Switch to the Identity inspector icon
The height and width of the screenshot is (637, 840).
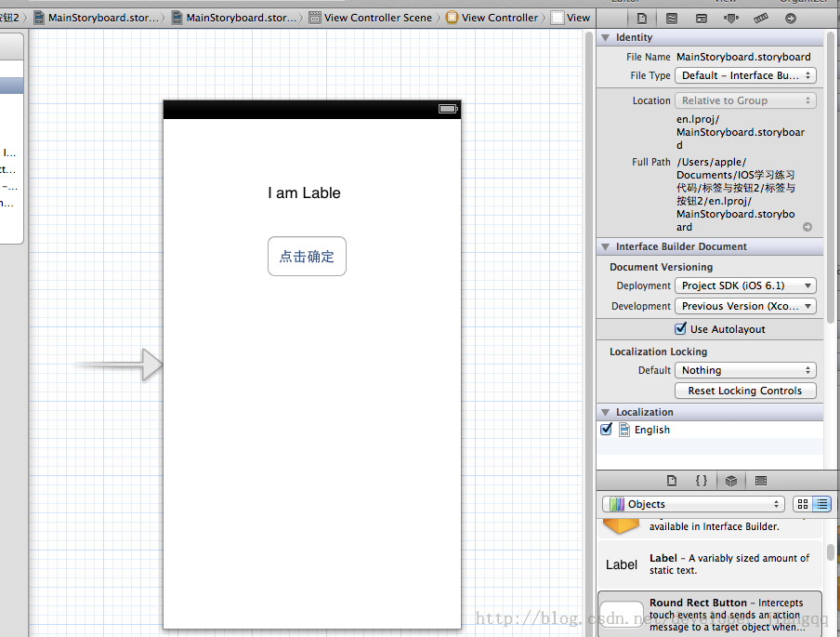(x=701, y=18)
